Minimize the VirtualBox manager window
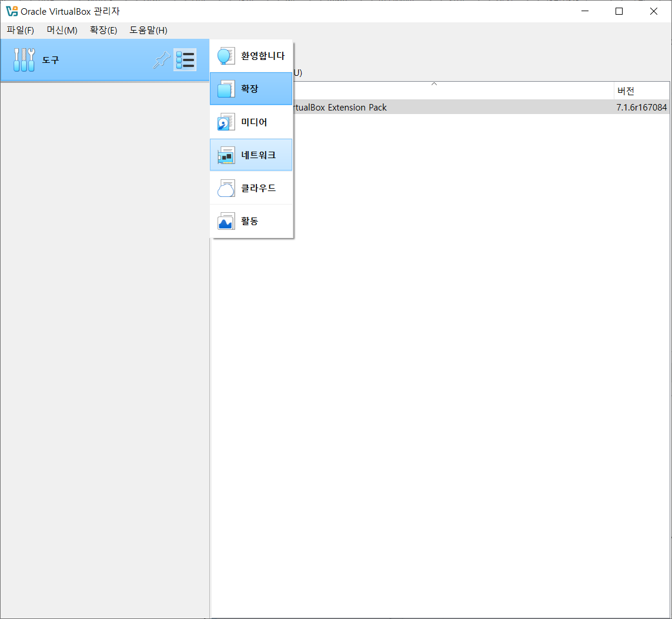 coord(585,11)
